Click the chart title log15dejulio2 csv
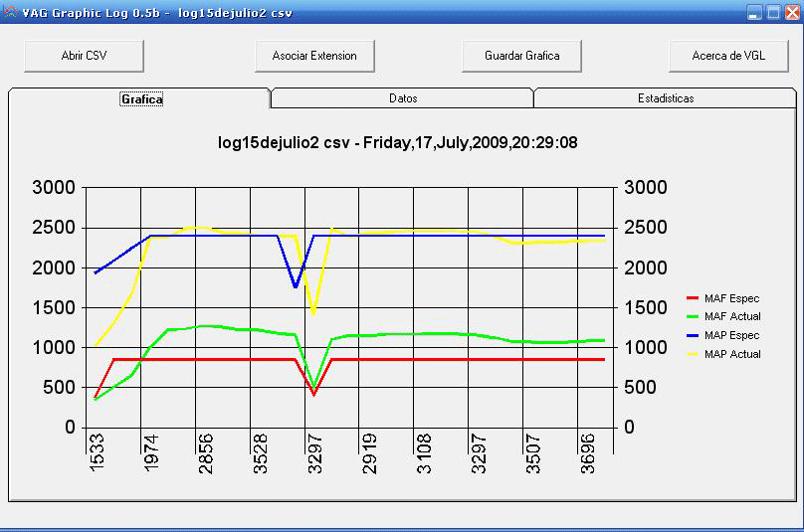804x532 pixels. (x=397, y=142)
